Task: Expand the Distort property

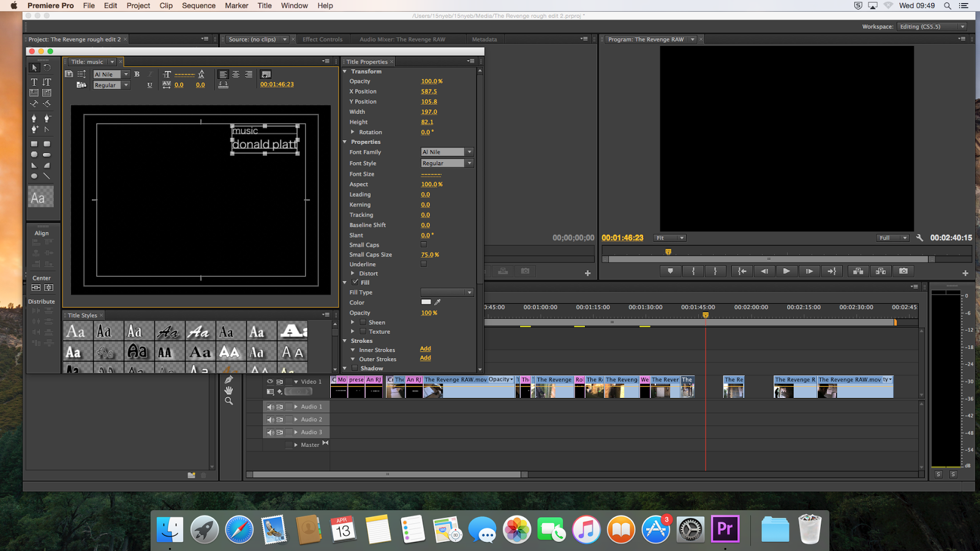Action: coord(353,274)
